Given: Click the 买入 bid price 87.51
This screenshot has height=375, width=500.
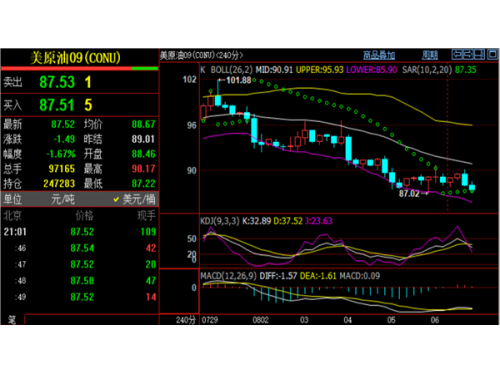Looking at the screenshot, I should [57, 105].
